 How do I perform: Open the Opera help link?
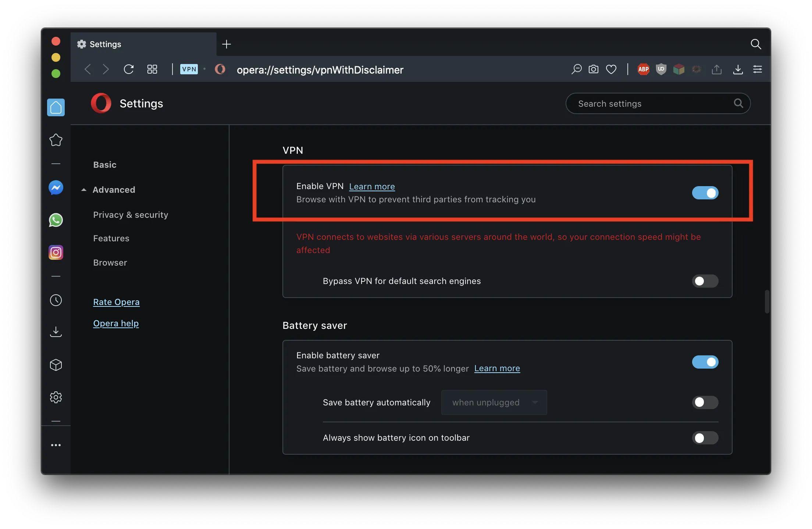point(116,323)
